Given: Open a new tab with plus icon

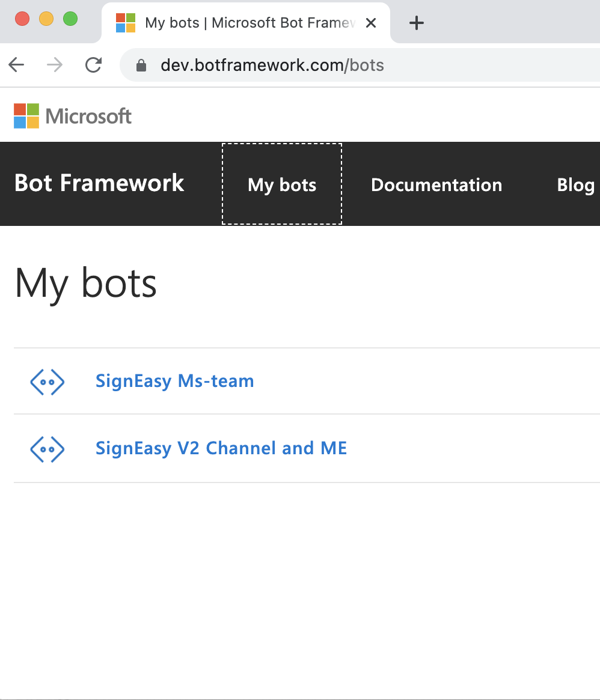Looking at the screenshot, I should point(417,23).
